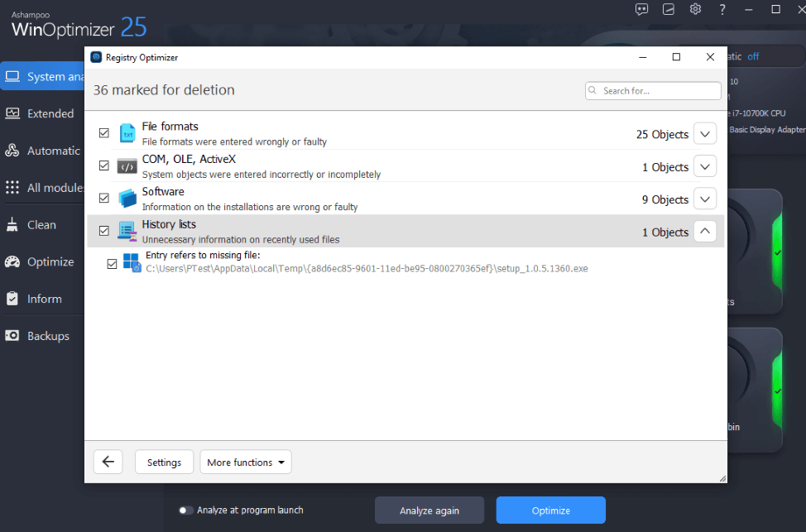The height and width of the screenshot is (532, 806).
Task: Click 'Information on the installations are wrong' description
Action: tap(250, 207)
